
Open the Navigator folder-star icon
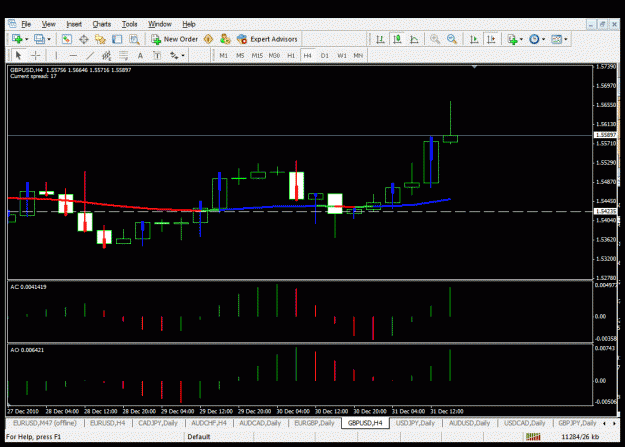(100, 39)
